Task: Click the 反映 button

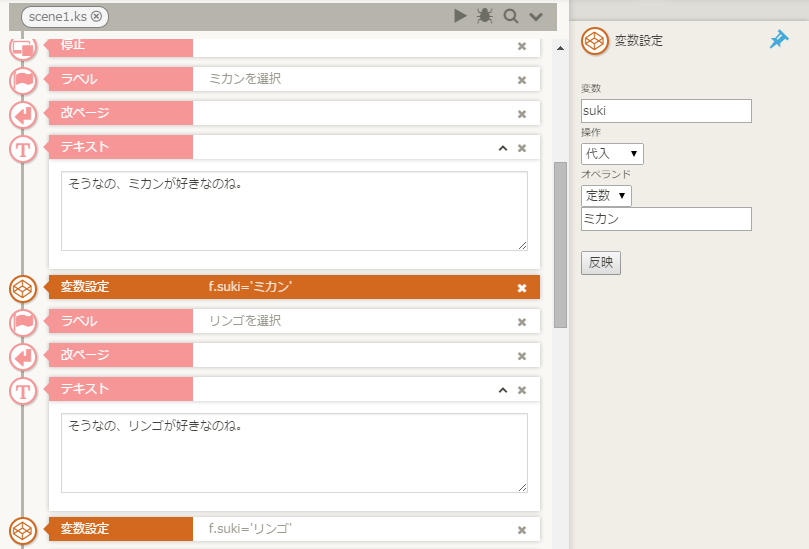Action: (601, 263)
